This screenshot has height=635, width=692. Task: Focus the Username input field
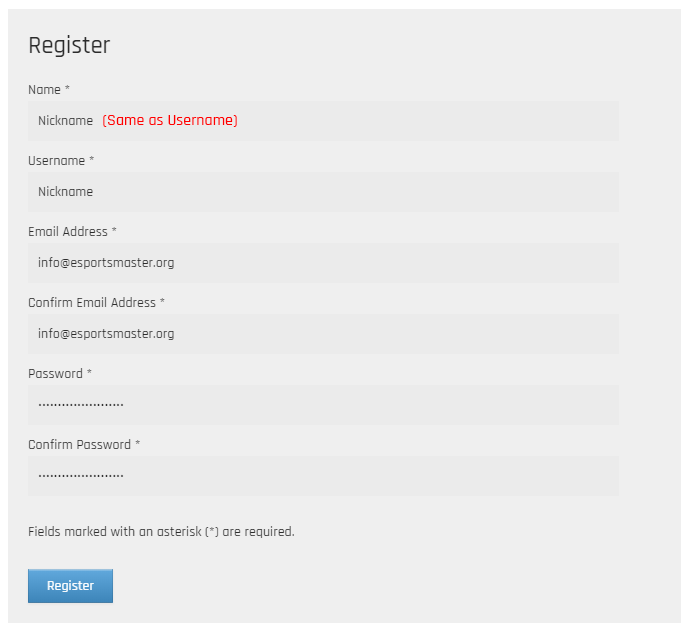pos(323,192)
